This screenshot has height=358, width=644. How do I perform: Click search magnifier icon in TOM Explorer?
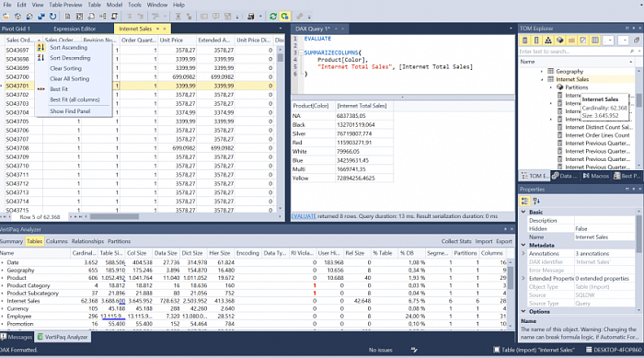[632, 52]
